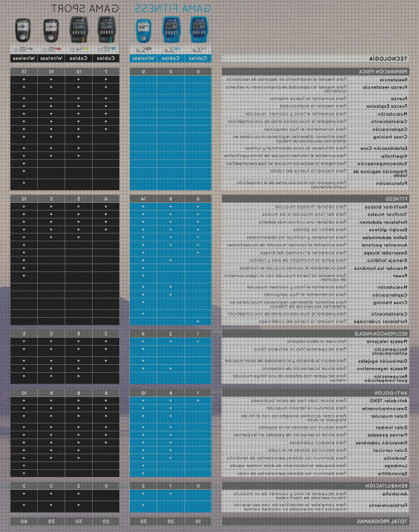Click the 'Muscular los hombros' row label

click(x=381, y=268)
